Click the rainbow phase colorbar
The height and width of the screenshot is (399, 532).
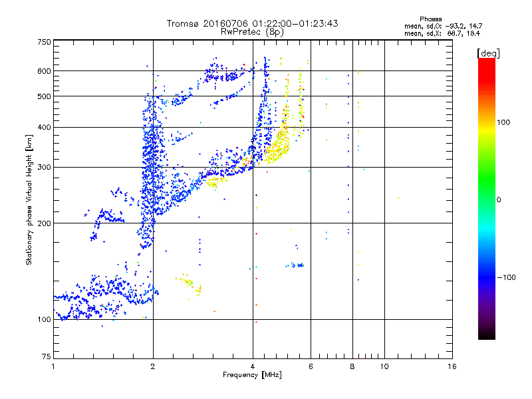[487, 198]
